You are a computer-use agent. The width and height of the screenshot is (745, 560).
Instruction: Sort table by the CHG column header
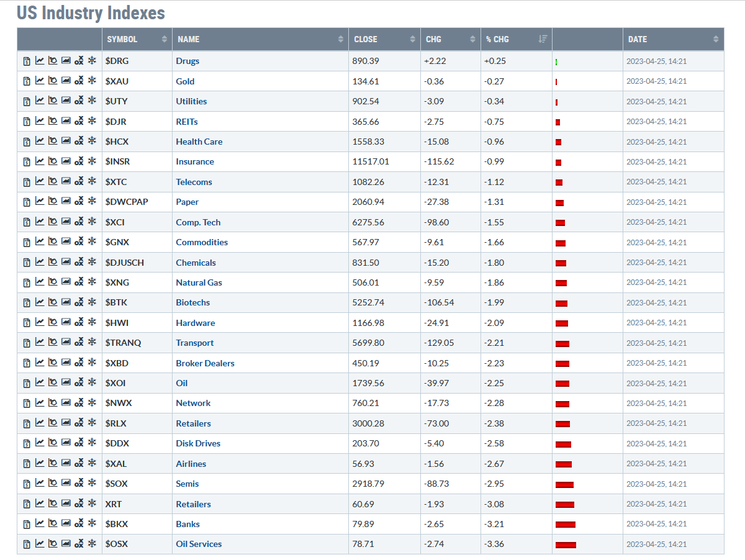[451, 39]
